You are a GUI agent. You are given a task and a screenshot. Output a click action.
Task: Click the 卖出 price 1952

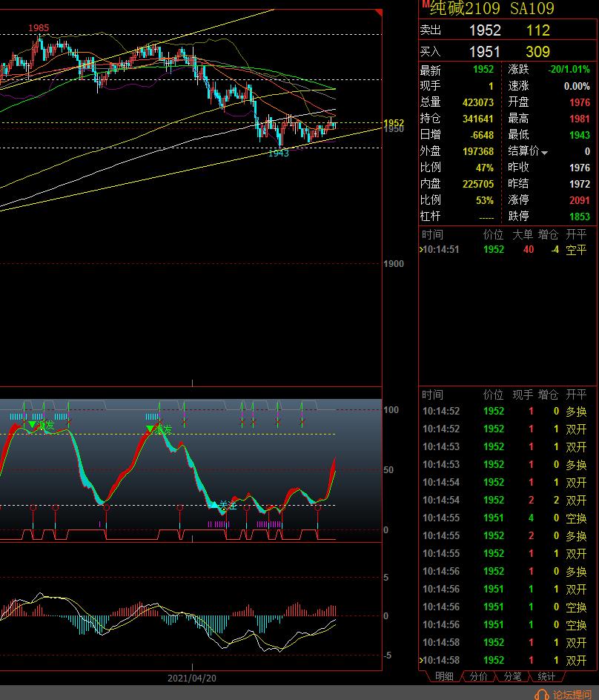(x=485, y=30)
